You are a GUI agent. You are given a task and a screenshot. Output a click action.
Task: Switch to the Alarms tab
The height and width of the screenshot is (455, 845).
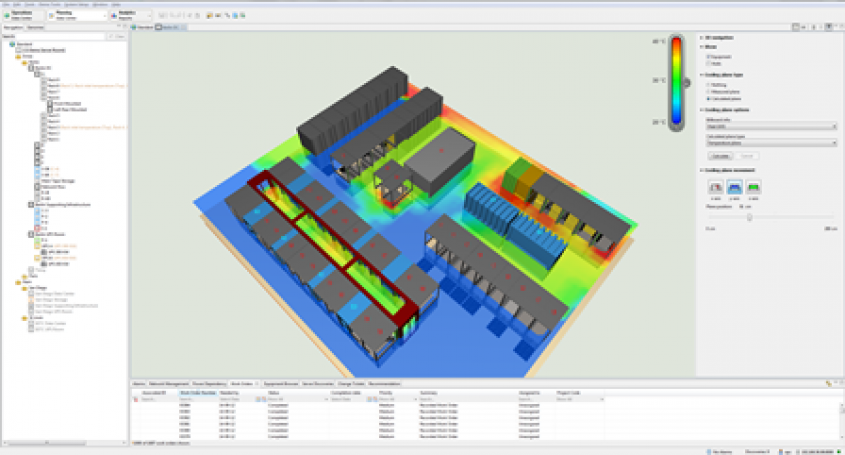[139, 384]
